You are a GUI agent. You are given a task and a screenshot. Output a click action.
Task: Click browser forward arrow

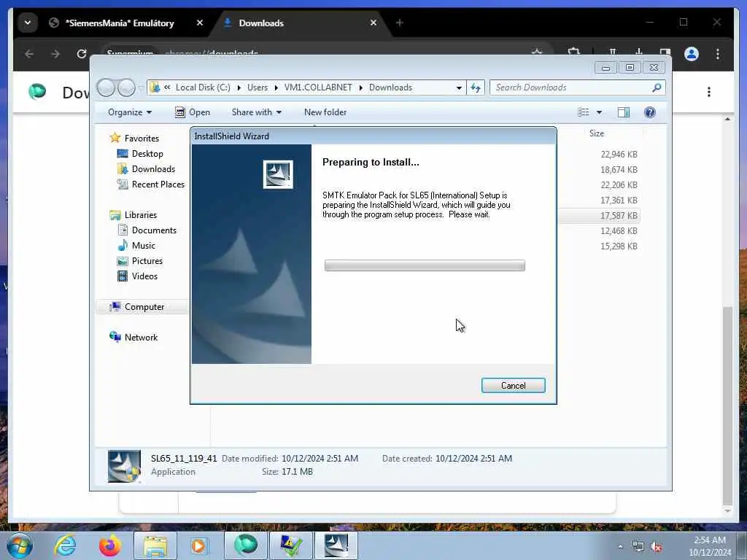[x=55, y=54]
